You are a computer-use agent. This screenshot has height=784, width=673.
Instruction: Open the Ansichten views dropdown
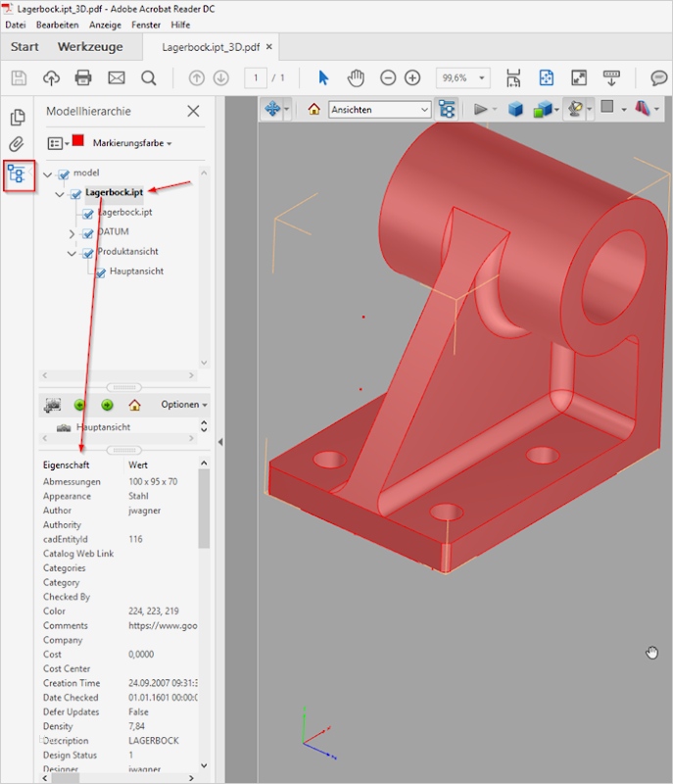379,110
